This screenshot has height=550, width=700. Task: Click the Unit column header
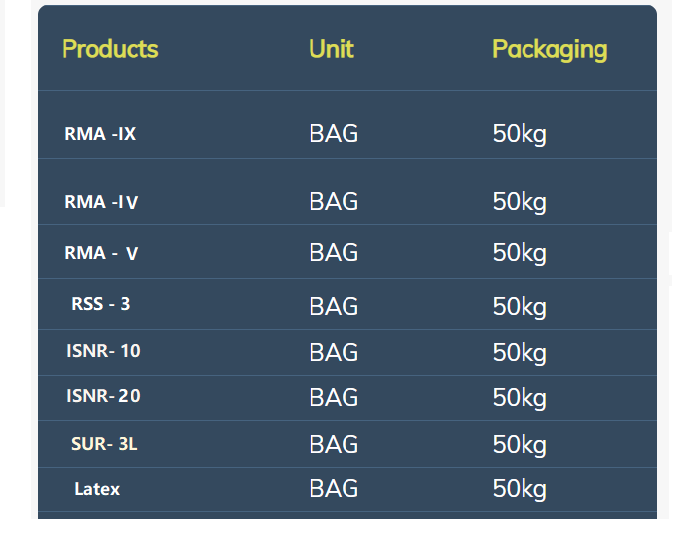pos(331,49)
